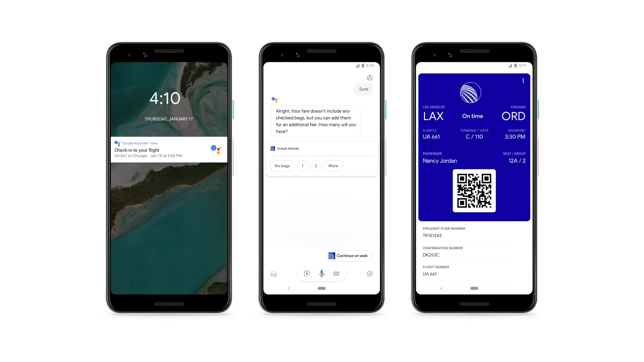Tap the three-dot overflow menu icon
The image size is (644, 362).
click(524, 81)
